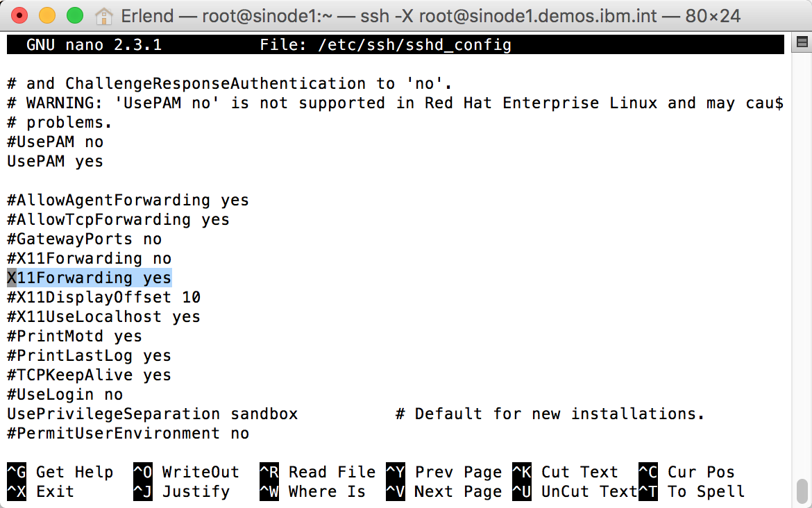Place cursor on UsePAM yes line
Image resolution: width=812 pixels, height=508 pixels.
point(56,161)
